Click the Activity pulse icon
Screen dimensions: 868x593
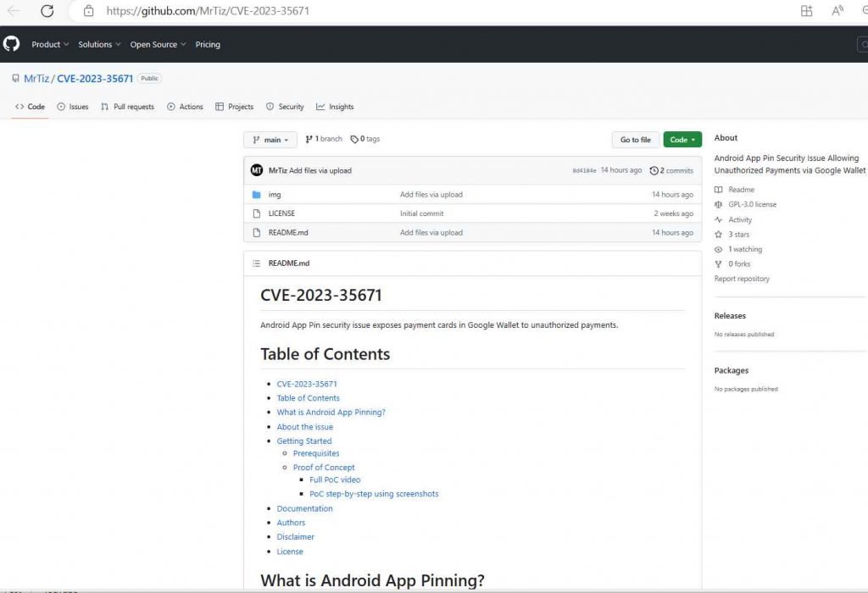point(719,219)
